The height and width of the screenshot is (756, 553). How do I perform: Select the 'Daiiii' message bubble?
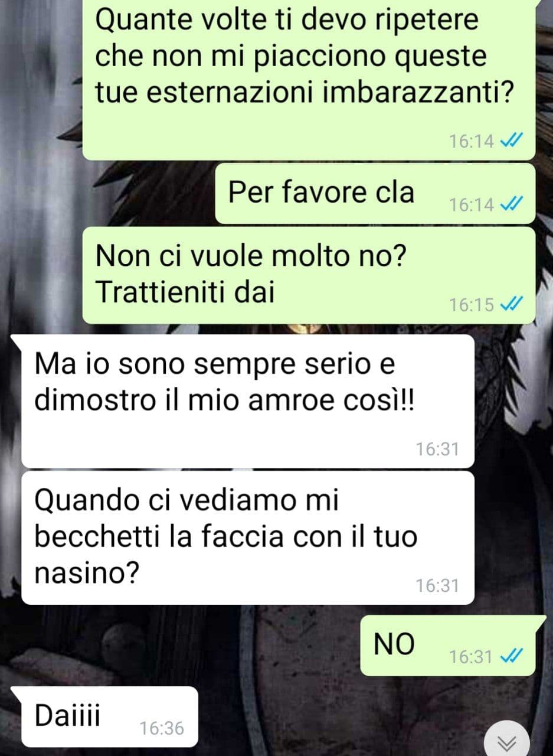105,717
